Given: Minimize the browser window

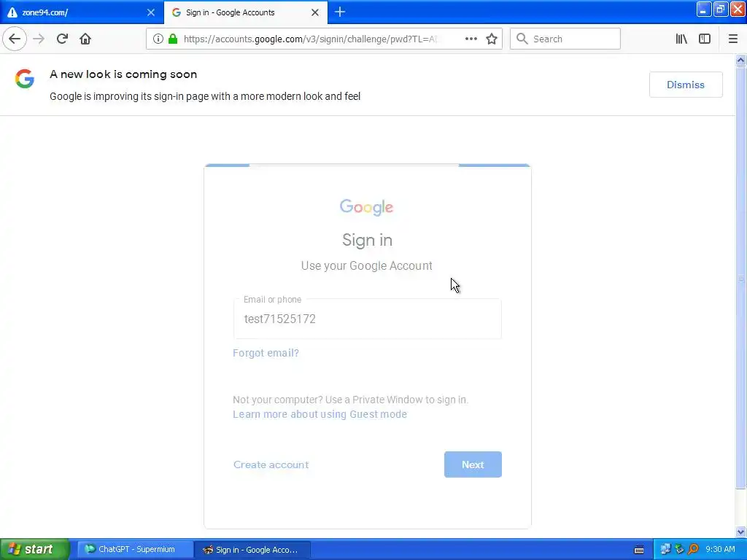Looking at the screenshot, I should 703,9.
